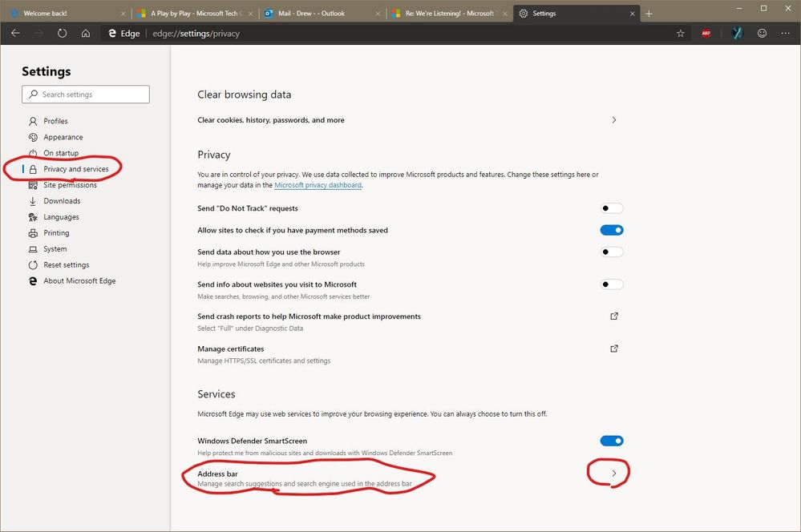801x532 pixels.
Task: Click the Edge logo beside About Microsoft Edge
Action: [x=33, y=280]
